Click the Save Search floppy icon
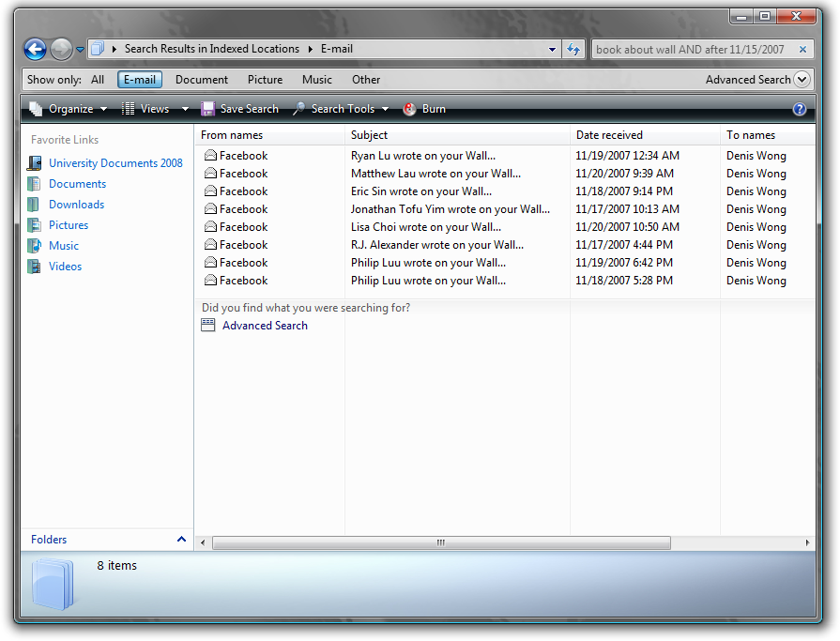Image resolution: width=840 pixels, height=641 pixels. pos(208,109)
